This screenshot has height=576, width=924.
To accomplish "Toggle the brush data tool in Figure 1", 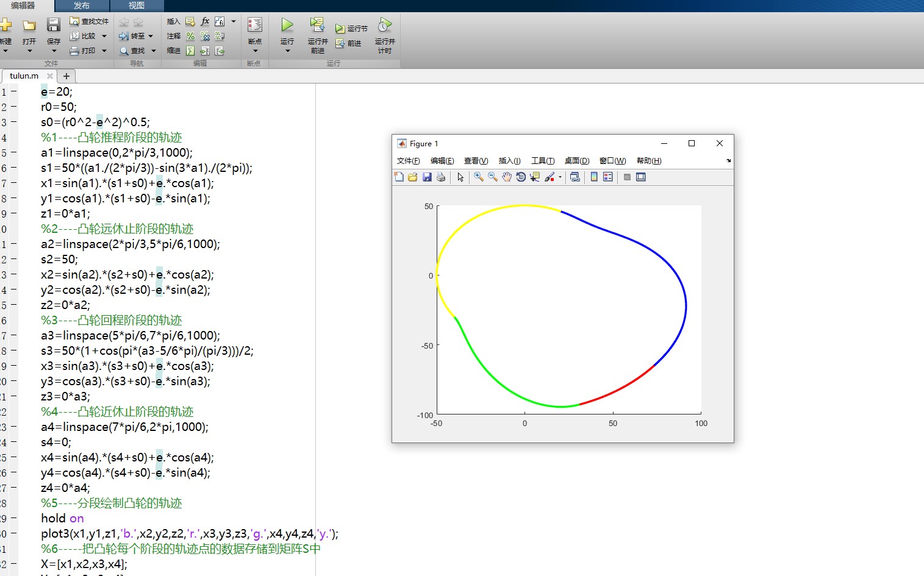I will [550, 177].
